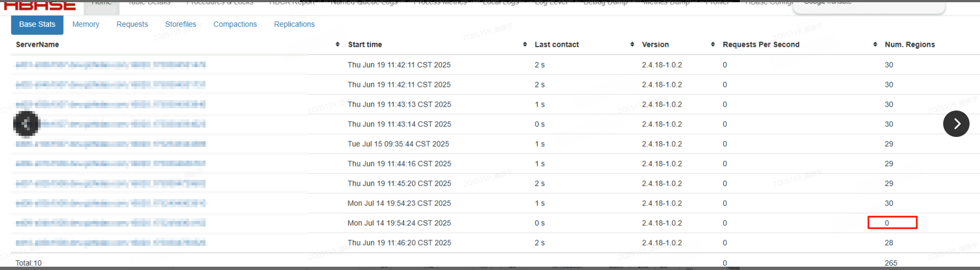Screen dimensions: 980x270
Task: Open the server link started Mon Jul 14 19:54:24
Action: click(110, 223)
